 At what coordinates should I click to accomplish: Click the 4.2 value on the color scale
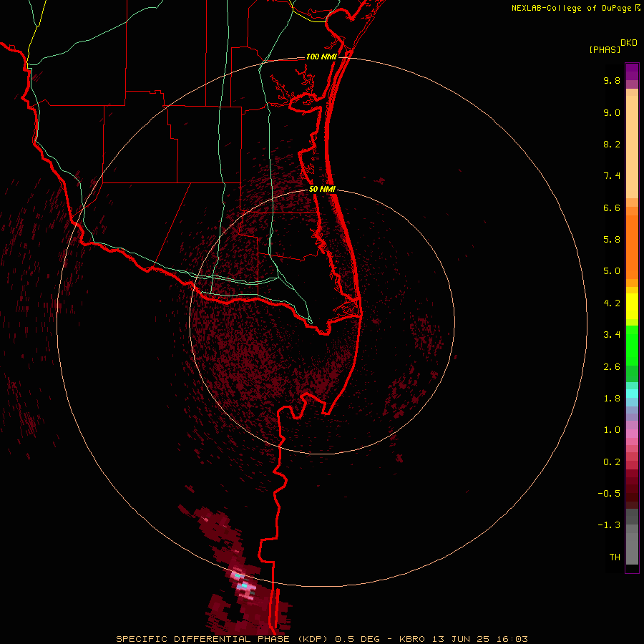point(612,303)
